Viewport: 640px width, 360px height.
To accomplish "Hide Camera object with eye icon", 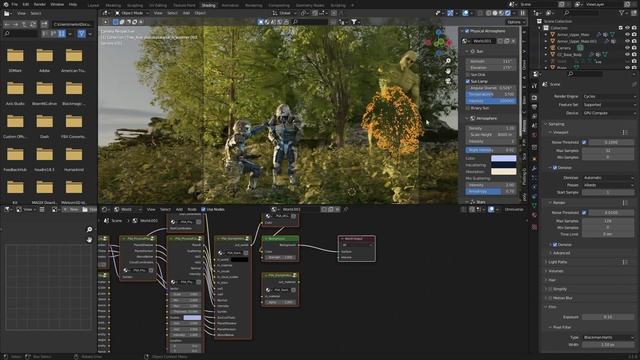I will (x=627, y=48).
